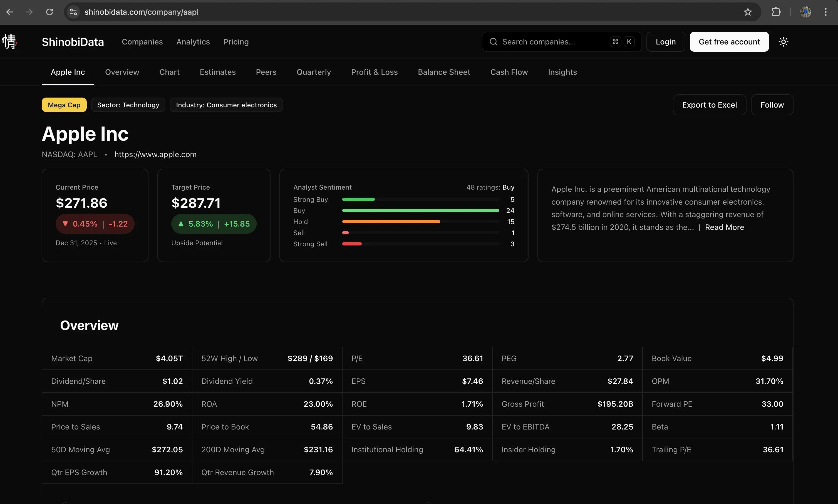Viewport: 838px width, 504px height.
Task: Select the Apple Inc tab
Action: 68,72
